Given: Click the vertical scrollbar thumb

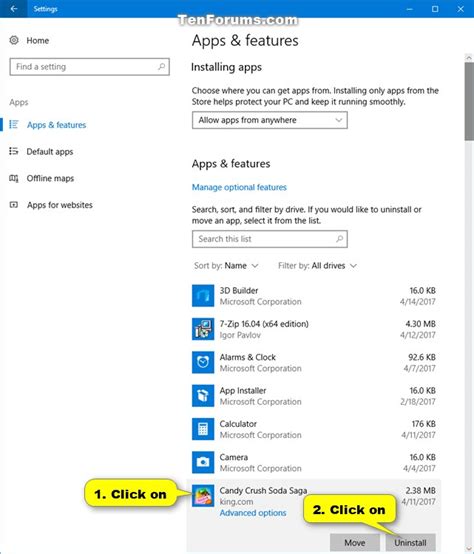Looking at the screenshot, I should (469, 102).
